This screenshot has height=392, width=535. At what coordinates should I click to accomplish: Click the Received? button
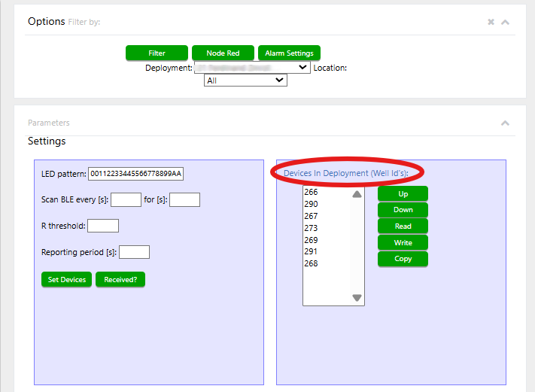coord(120,279)
